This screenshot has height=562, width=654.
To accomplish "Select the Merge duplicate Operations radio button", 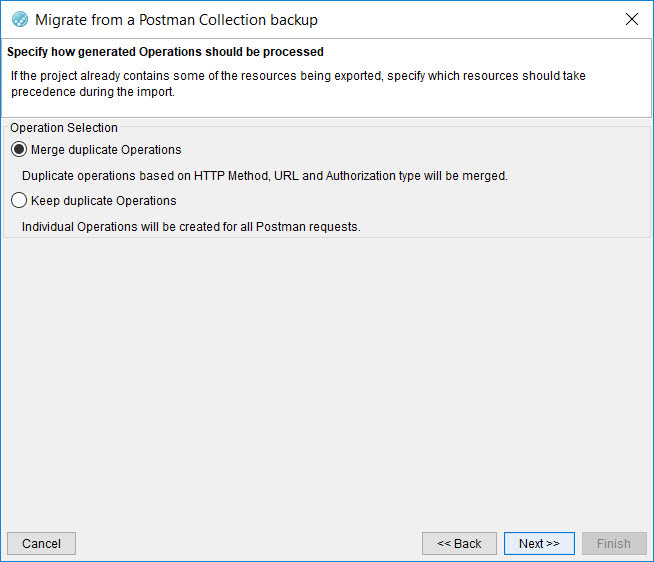I will coord(19,150).
